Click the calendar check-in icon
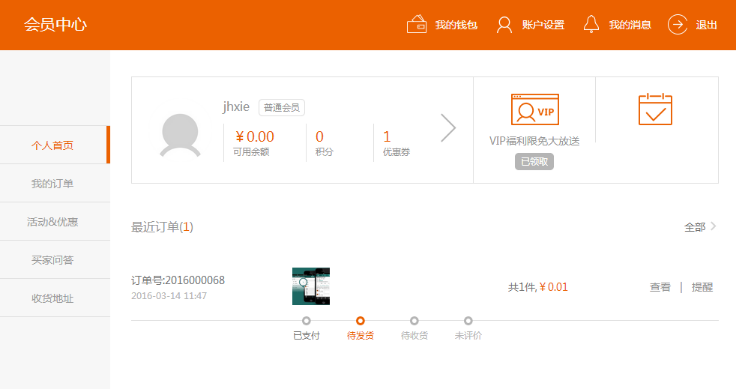 point(655,109)
